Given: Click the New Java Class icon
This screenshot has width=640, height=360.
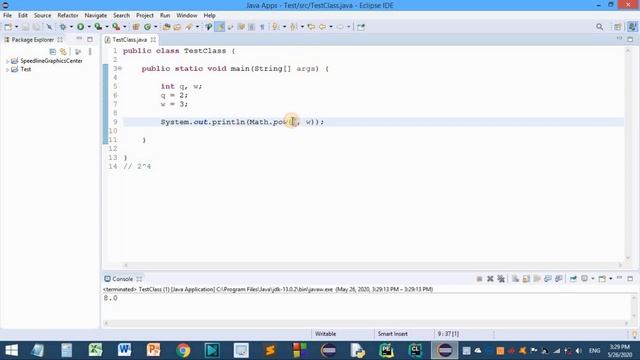Looking at the screenshot, I should [147, 27].
